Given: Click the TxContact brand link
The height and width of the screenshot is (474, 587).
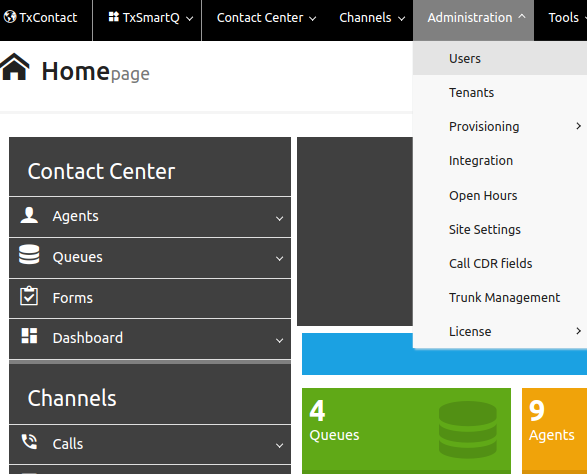Looking at the screenshot, I should 40,18.
